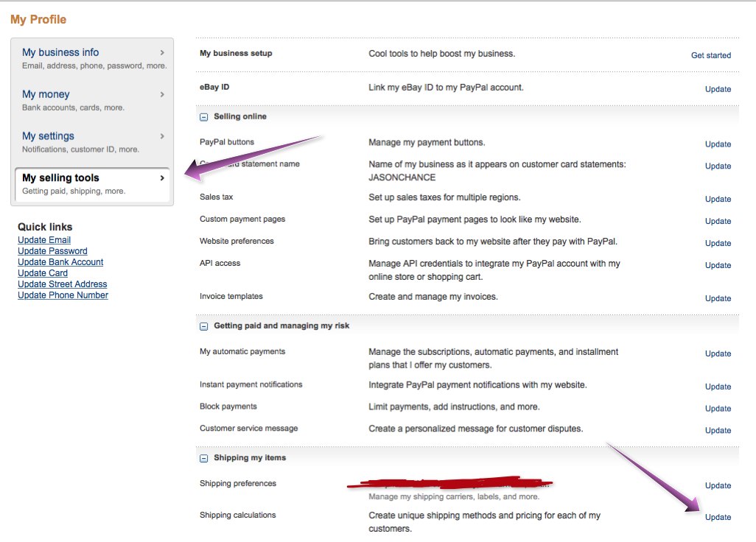The image size is (756, 542).
Task: Click the 'eBay ID' row label
Action: (214, 87)
